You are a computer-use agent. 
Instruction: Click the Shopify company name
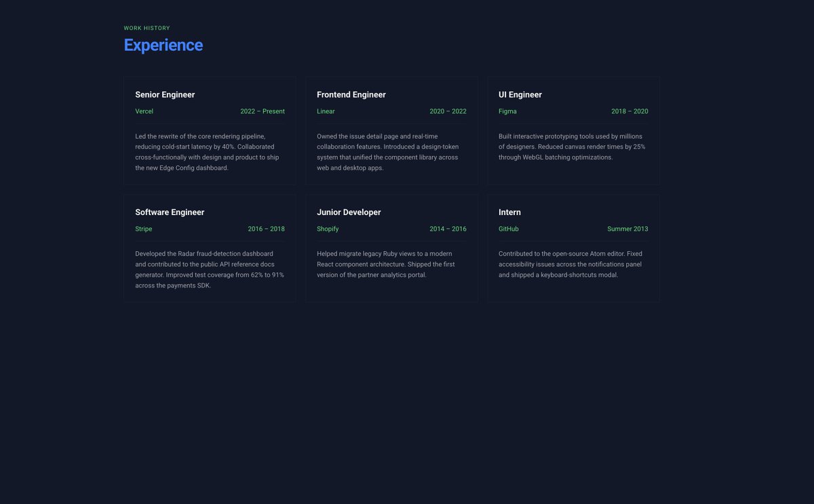coord(328,229)
